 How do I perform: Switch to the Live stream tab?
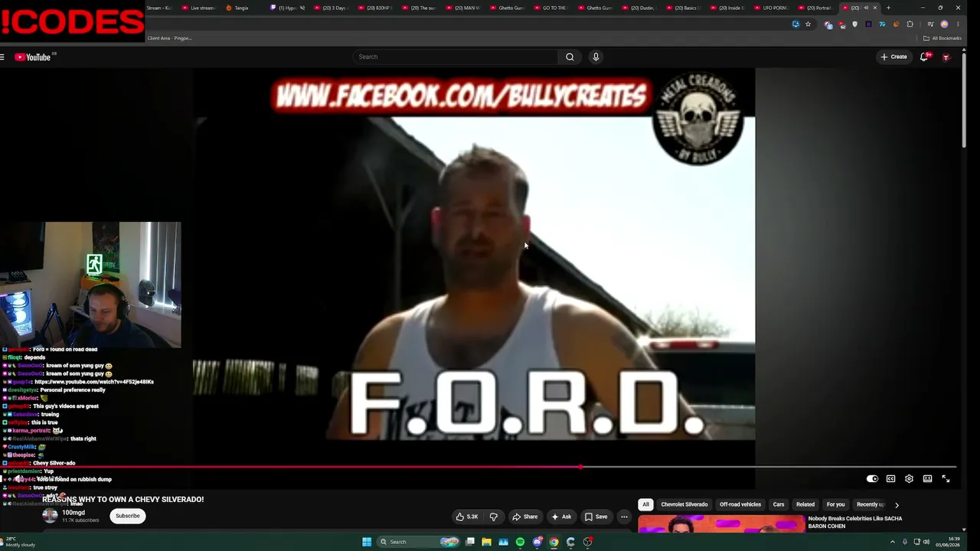(x=199, y=8)
